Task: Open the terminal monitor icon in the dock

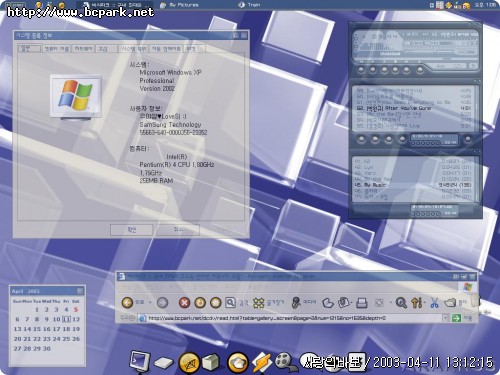Action: click(139, 362)
